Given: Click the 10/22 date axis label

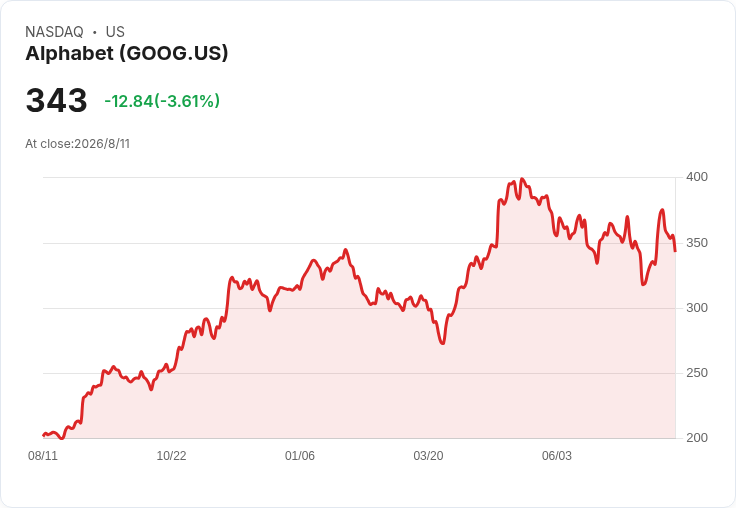Looking at the screenshot, I should 171,455.
